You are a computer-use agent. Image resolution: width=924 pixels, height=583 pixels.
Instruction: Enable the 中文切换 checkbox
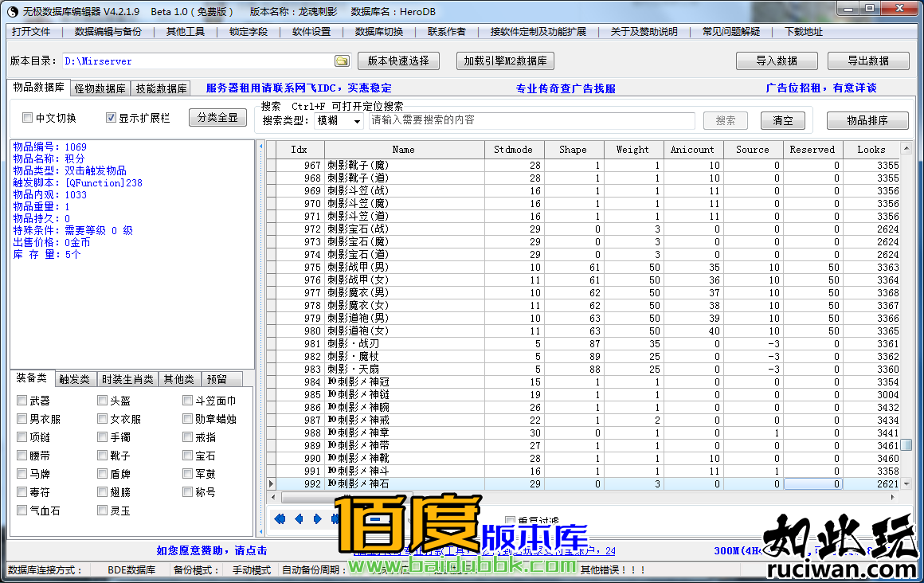coord(29,117)
